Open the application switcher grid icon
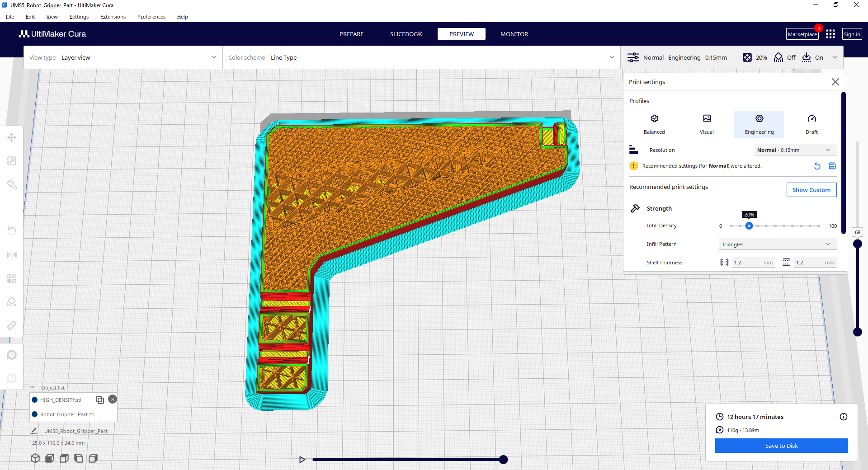The height and width of the screenshot is (470, 868). [x=830, y=34]
